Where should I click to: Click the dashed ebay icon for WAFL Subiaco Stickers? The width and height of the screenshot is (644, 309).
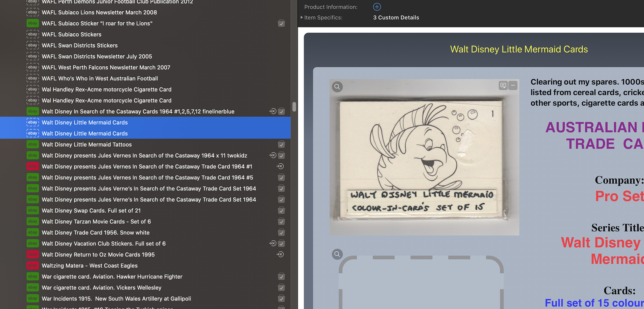(x=32, y=34)
